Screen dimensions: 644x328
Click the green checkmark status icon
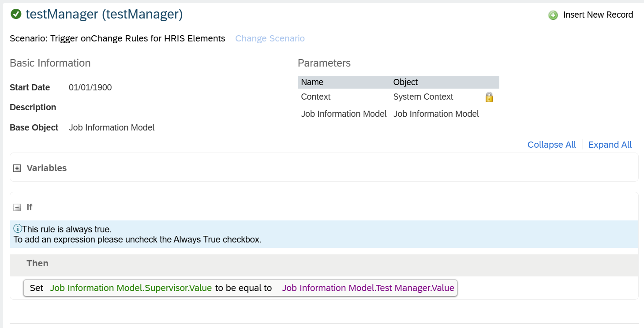point(16,15)
